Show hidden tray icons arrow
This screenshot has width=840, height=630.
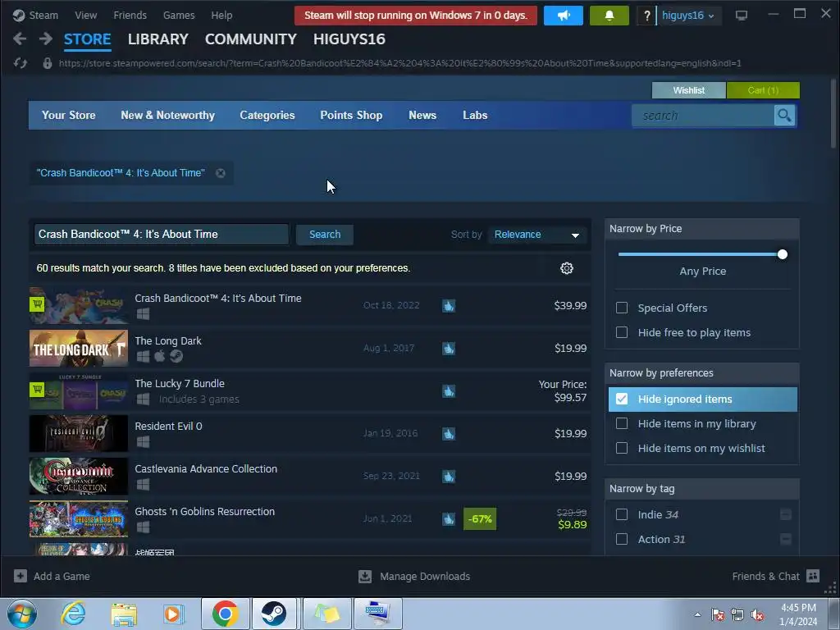697,614
